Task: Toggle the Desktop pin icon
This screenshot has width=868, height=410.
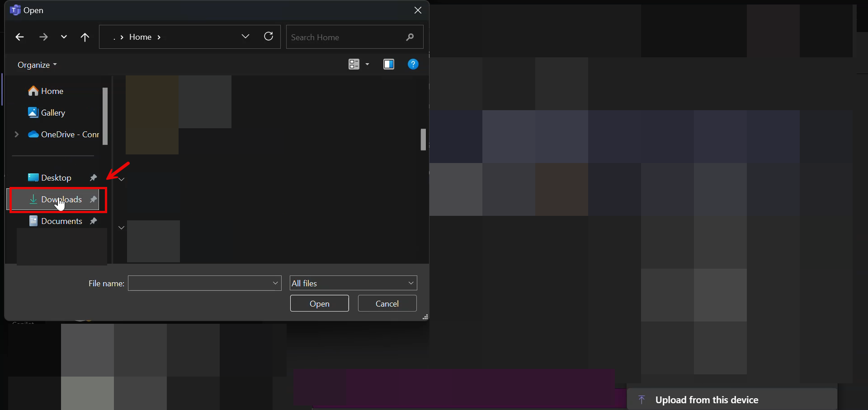Action: click(93, 177)
